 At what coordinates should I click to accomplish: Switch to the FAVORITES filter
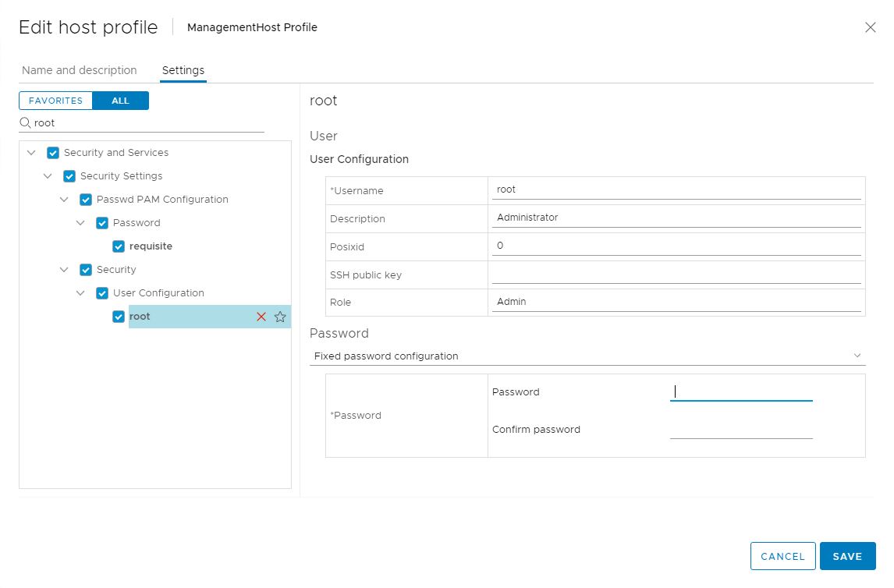coord(55,100)
